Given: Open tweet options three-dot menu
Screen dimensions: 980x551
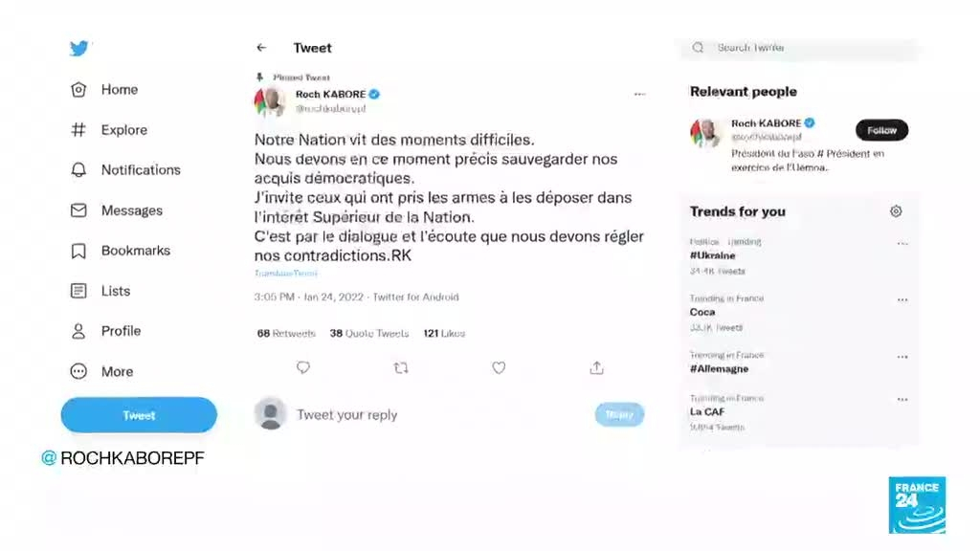Looking at the screenshot, I should pos(639,95).
